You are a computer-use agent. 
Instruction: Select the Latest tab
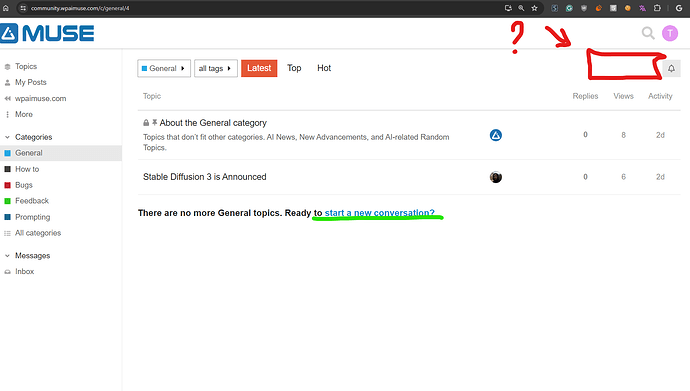pyautogui.click(x=259, y=68)
